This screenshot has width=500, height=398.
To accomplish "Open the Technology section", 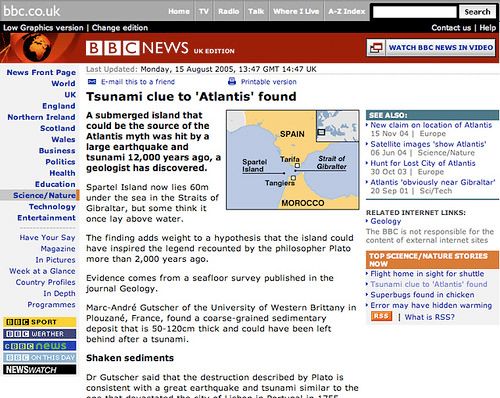I will tap(52, 207).
